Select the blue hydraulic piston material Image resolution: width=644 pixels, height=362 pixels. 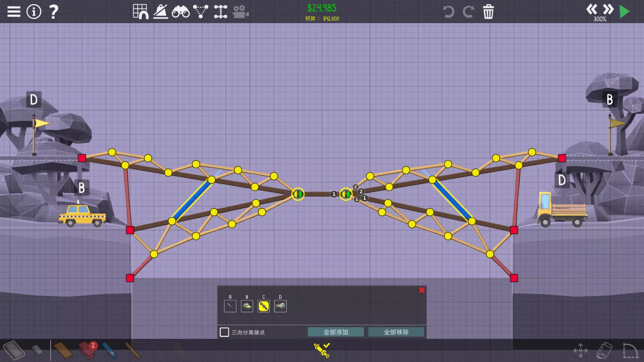(x=109, y=350)
